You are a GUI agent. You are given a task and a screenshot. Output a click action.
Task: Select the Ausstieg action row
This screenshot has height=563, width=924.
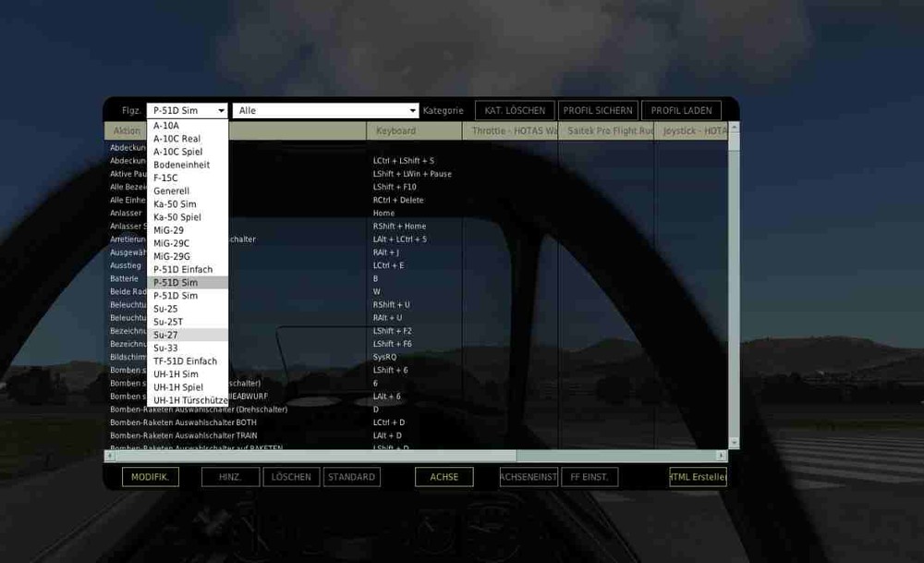coord(416,265)
